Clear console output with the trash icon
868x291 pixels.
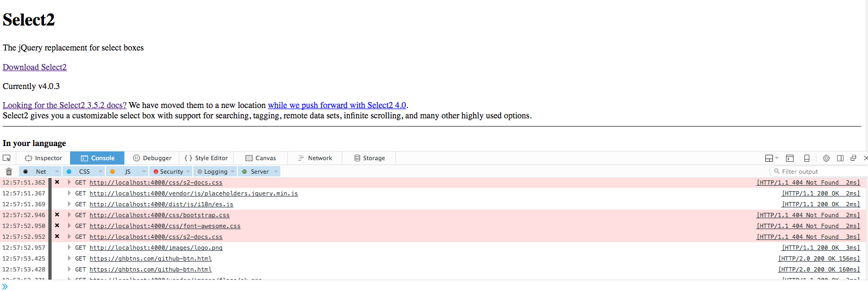[x=9, y=172]
